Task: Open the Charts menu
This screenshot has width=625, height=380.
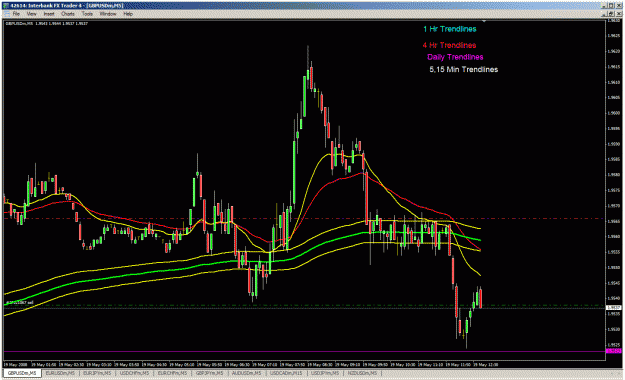Action: [68, 14]
